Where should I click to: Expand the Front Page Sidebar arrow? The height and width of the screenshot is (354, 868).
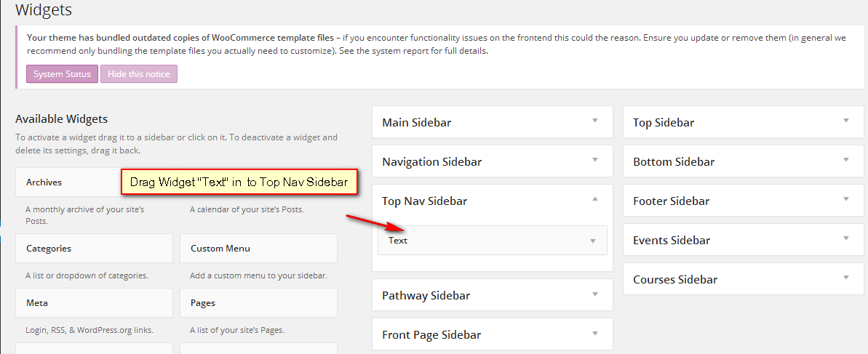tap(594, 333)
